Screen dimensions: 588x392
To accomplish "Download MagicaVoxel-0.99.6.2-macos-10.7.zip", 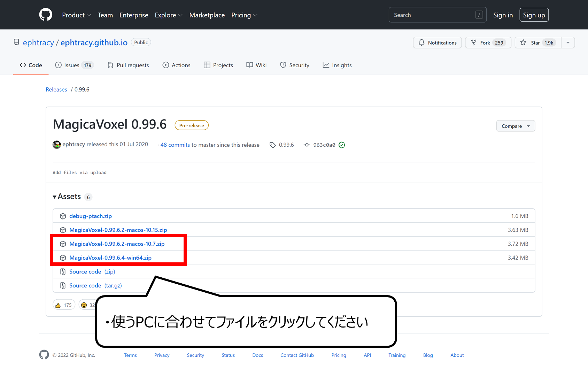I will tap(117, 244).
